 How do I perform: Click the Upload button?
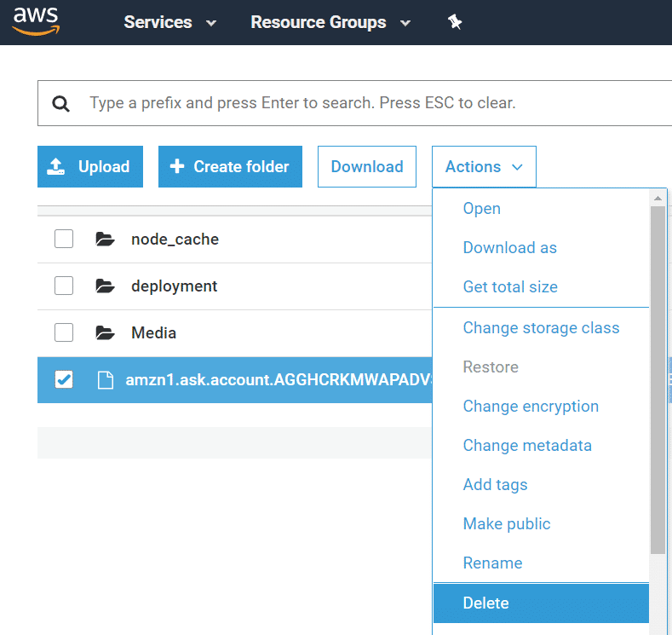click(90, 167)
